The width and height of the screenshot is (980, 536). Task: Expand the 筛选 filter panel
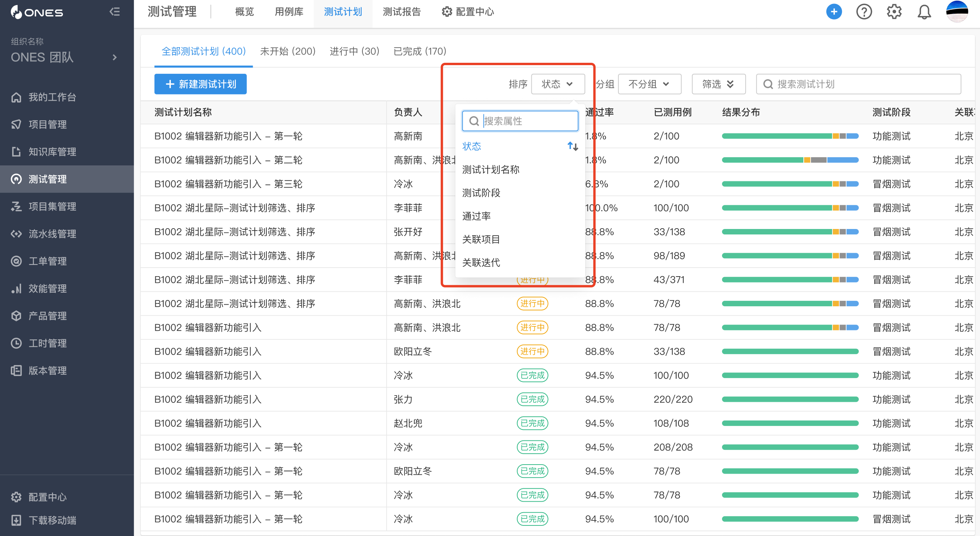click(718, 84)
